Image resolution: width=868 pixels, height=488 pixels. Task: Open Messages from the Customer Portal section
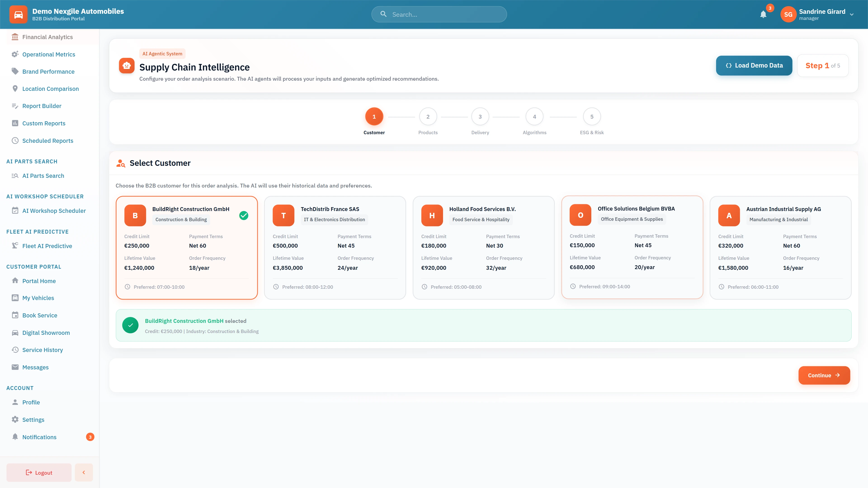click(x=35, y=367)
